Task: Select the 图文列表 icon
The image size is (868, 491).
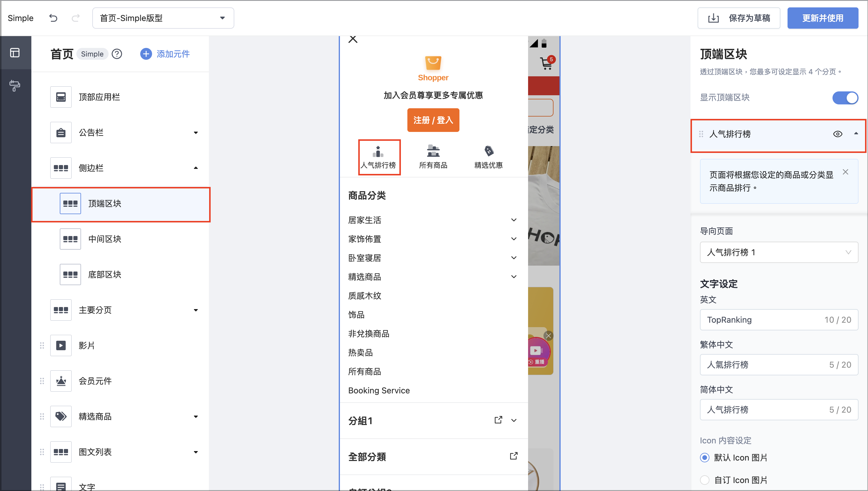Action: click(61, 452)
